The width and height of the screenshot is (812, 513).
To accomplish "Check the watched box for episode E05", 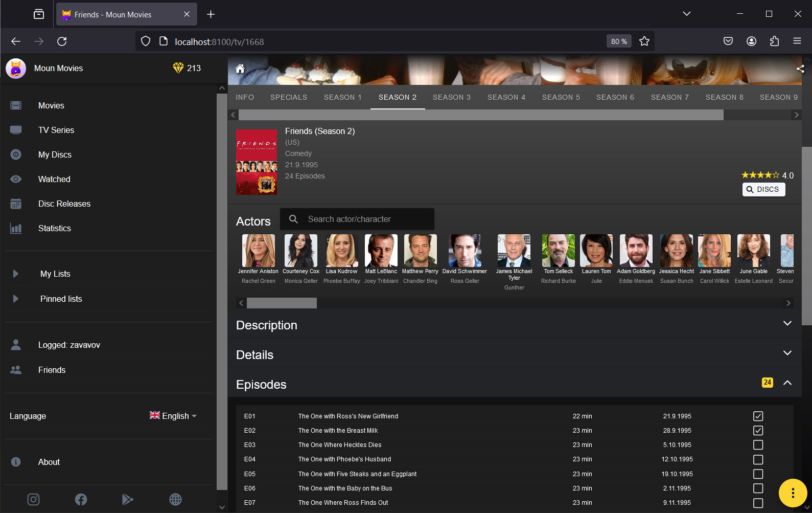I will point(758,474).
